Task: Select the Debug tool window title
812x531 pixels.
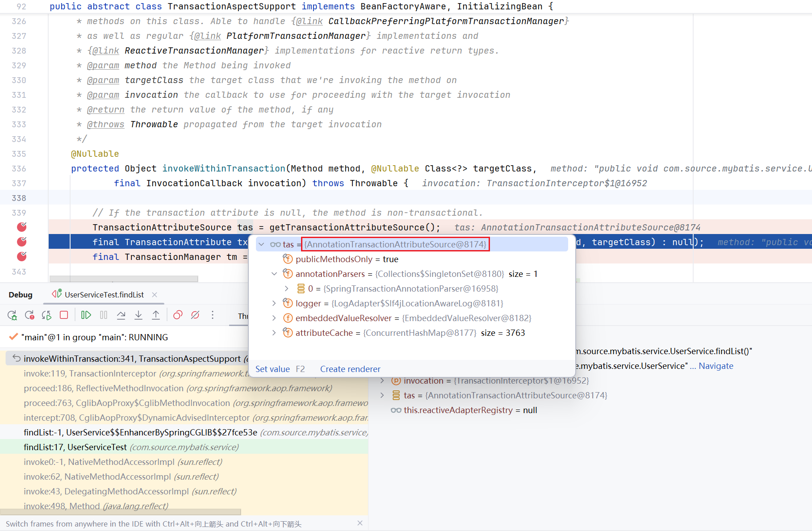Action: point(21,295)
